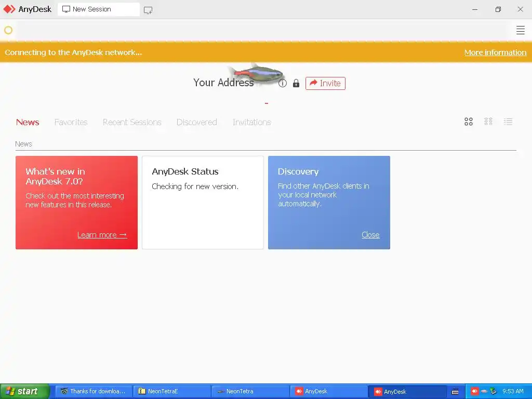Follow the Learn more link
Viewport: 532px width, 399px height.
(x=102, y=235)
